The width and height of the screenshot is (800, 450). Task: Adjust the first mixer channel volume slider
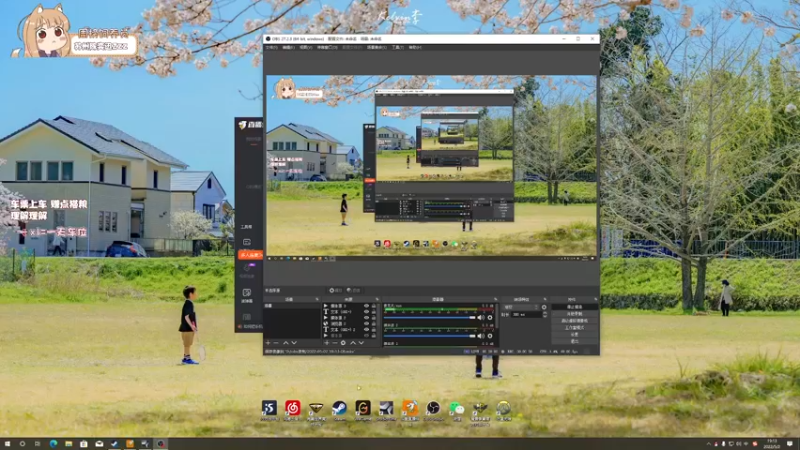pos(430,317)
